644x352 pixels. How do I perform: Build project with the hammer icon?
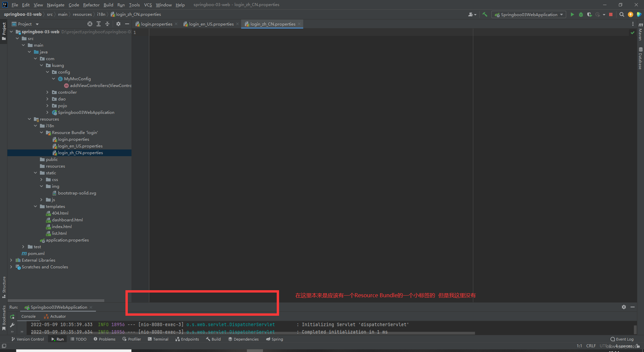[x=485, y=14]
